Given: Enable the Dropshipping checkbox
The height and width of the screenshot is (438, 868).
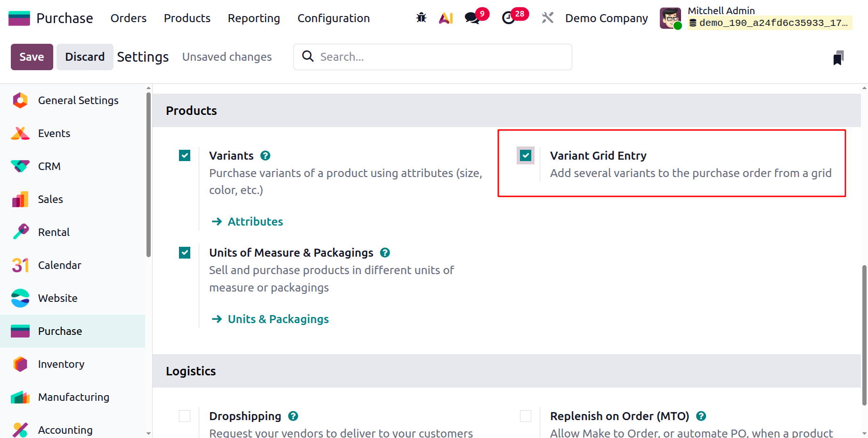Looking at the screenshot, I should [x=185, y=416].
